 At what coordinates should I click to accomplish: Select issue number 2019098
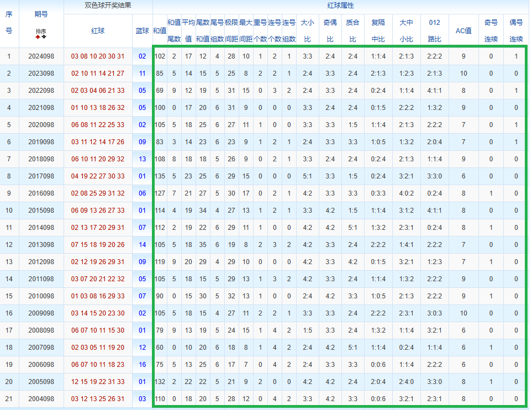[41, 142]
